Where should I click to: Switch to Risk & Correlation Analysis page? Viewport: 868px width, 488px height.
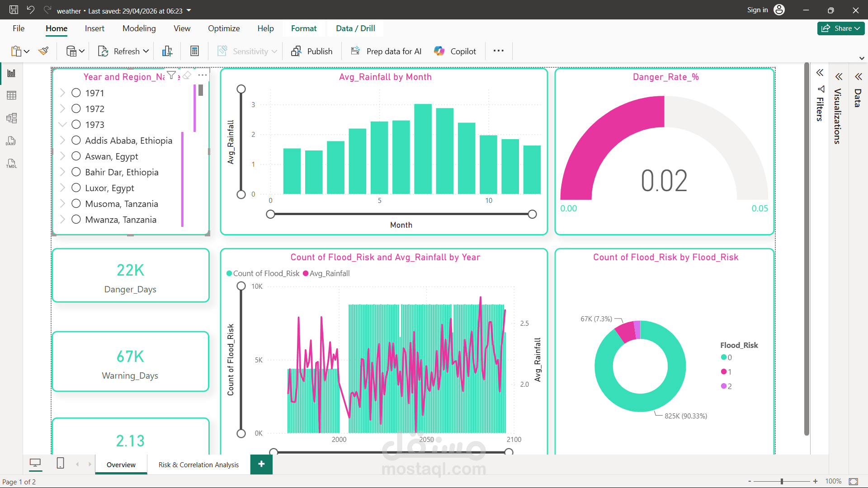tap(198, 465)
